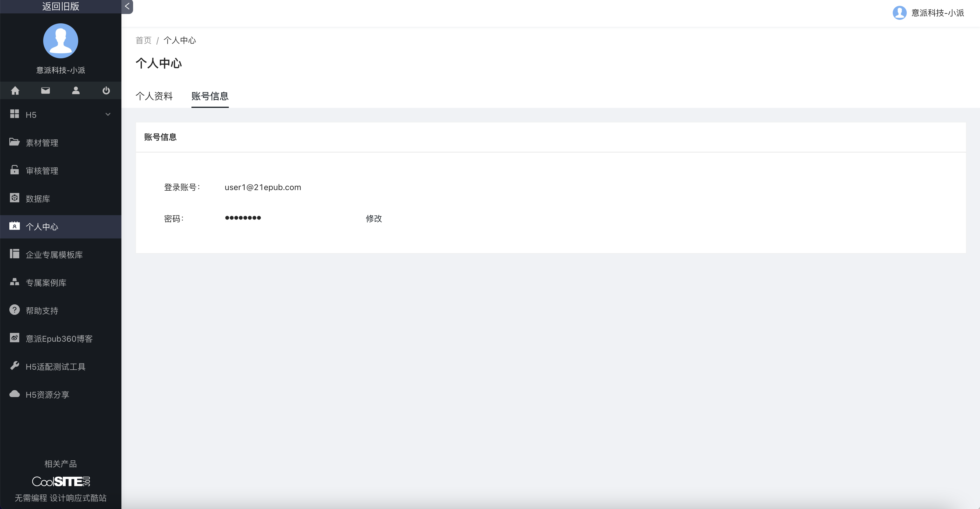The image size is (980, 509).
Task: Click the large sidebar avatar image
Action: [x=60, y=41]
